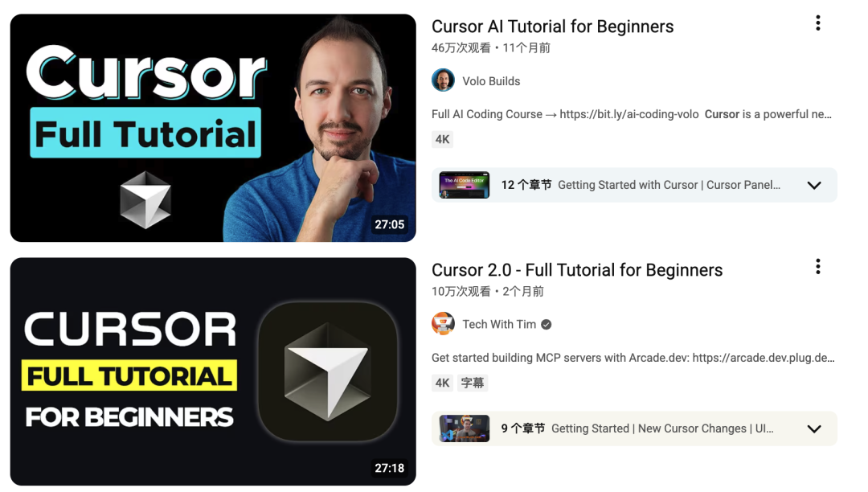
Task: Click the 27:05 duration badge
Action: coord(389,224)
